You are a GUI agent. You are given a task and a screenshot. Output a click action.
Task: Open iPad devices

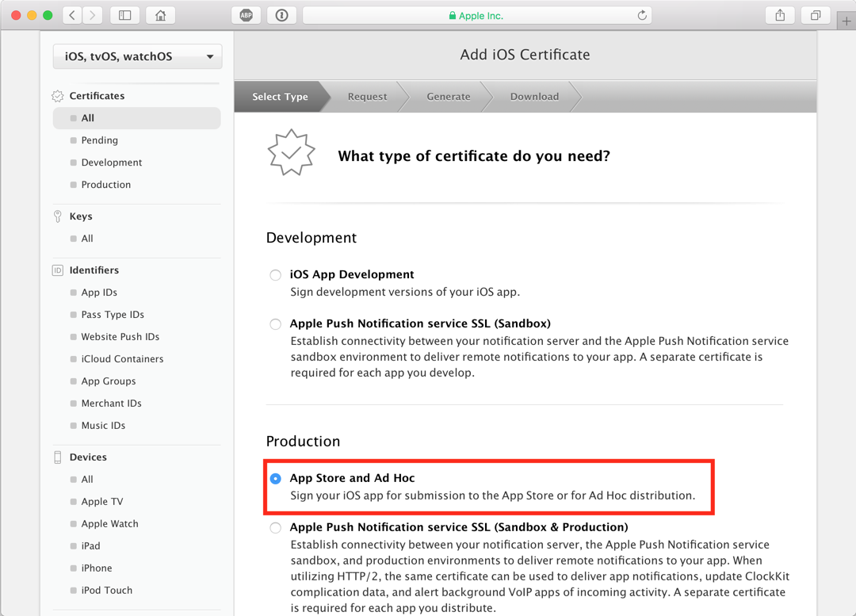tap(90, 546)
